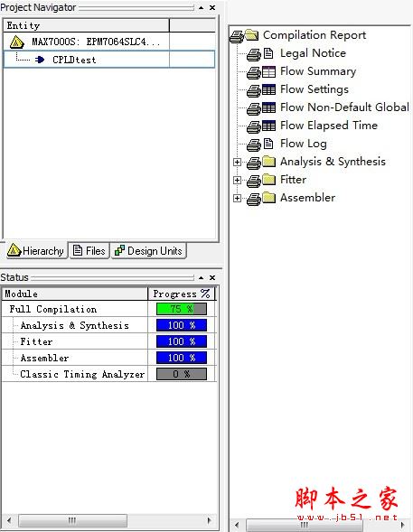
Task: Click the Assembler 100% progress bar
Action: 182,358
